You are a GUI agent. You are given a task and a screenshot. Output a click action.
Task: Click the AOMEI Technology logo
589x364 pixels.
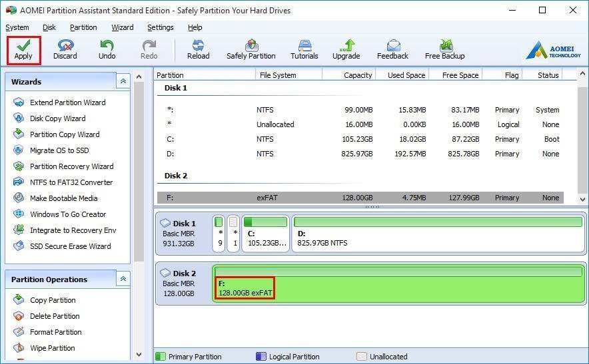(x=553, y=50)
